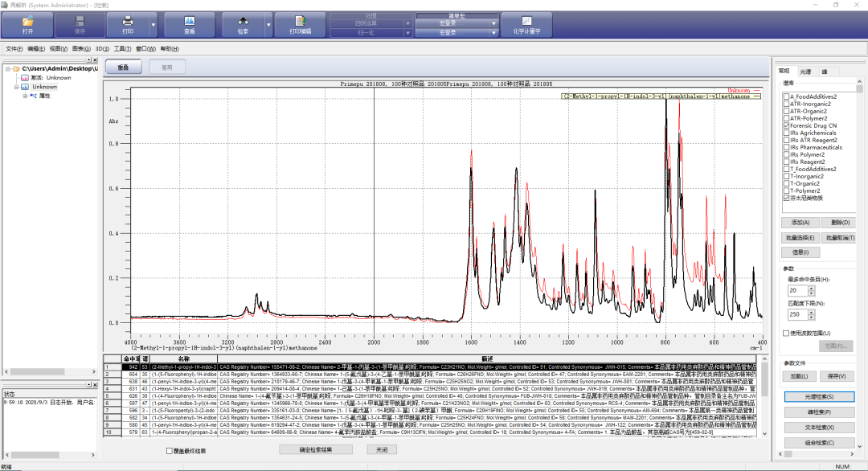Click the Print (打印) printer icon
This screenshot has width=868, height=471.
[x=127, y=22]
